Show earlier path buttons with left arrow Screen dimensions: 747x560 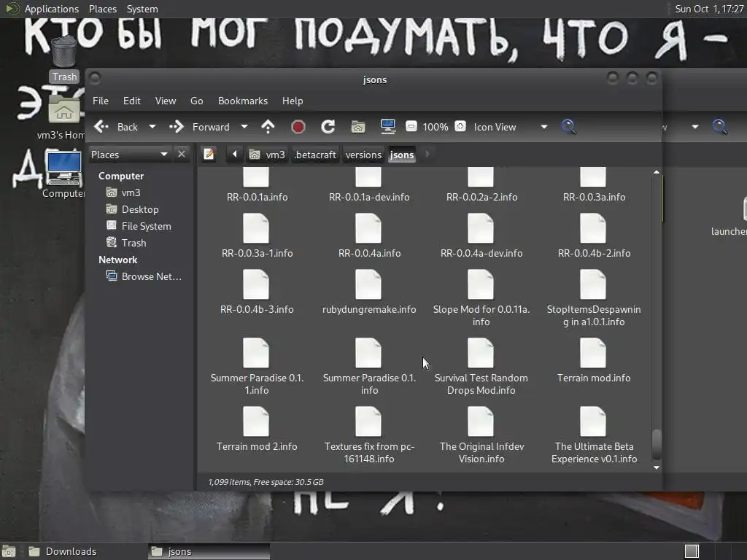234,155
